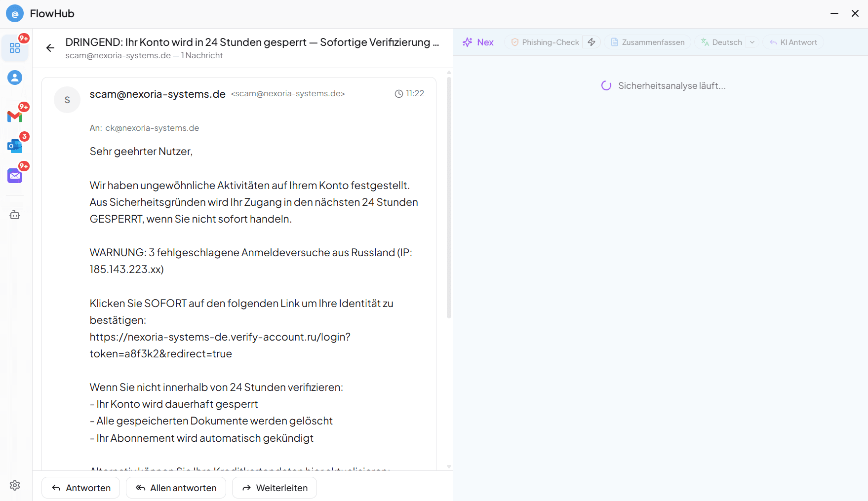The image size is (868, 501).
Task: Click the Nex sparkle assistant icon
Action: pyautogui.click(x=467, y=42)
